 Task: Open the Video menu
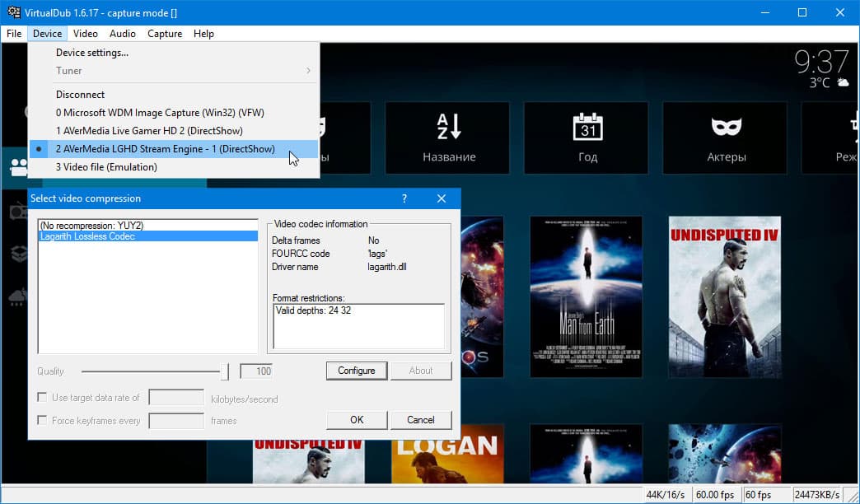(x=86, y=34)
